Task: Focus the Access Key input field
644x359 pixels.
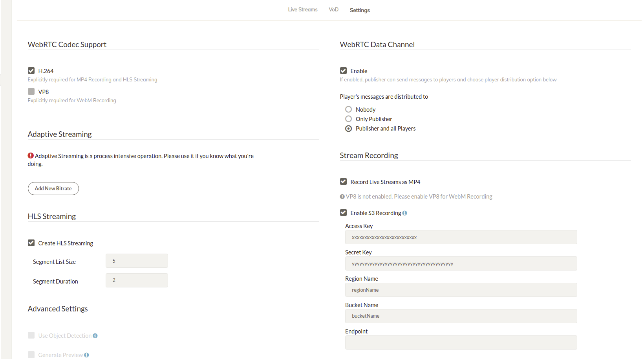Action: [x=461, y=237]
